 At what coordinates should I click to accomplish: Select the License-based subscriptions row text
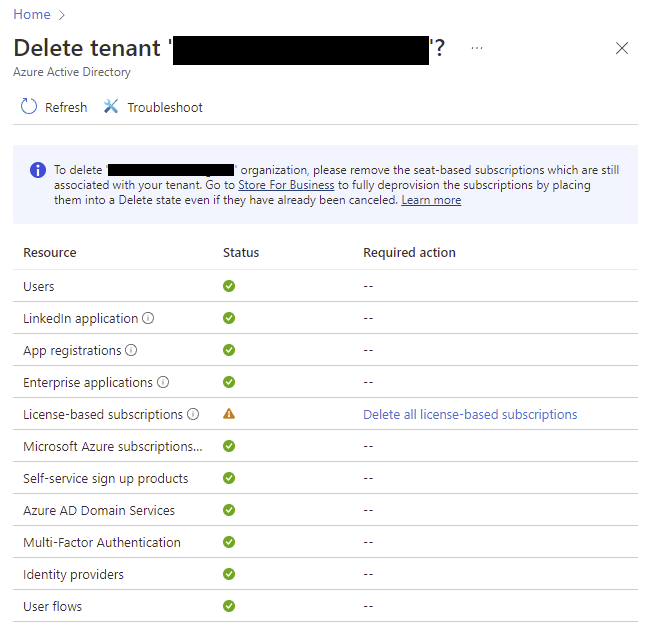point(103,414)
